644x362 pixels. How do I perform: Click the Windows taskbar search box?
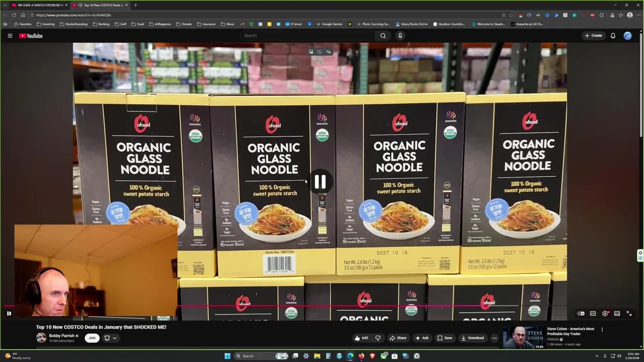[262, 356]
